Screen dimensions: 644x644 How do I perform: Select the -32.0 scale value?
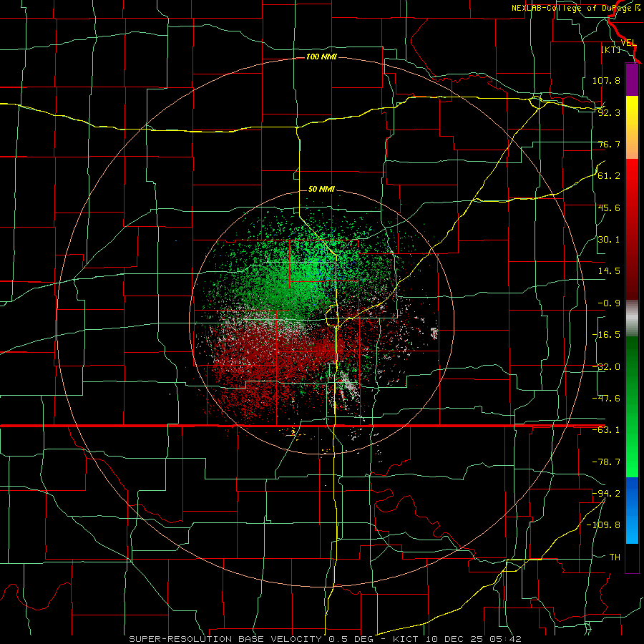pyautogui.click(x=606, y=367)
